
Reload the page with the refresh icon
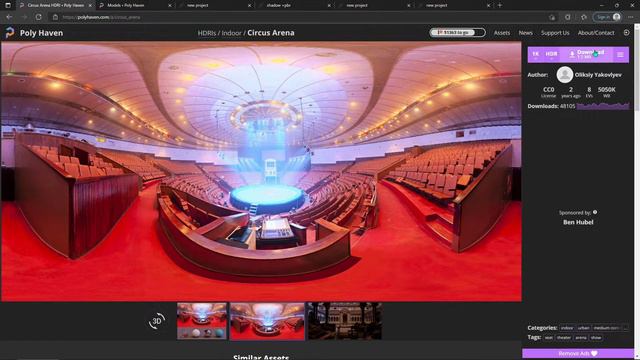pyautogui.click(x=38, y=17)
